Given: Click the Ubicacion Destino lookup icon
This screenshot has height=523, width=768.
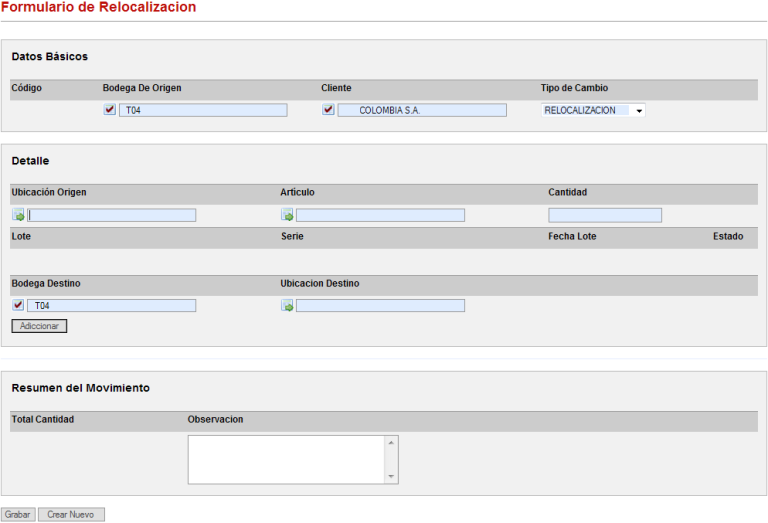Looking at the screenshot, I should pos(287,306).
